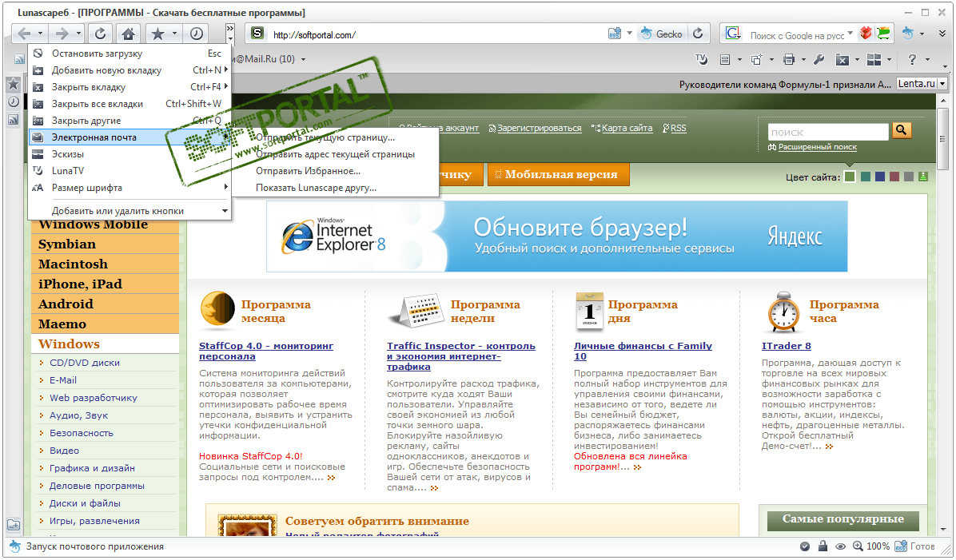Switch rendering engine via Gecko button
This screenshot has height=560, width=956.
tap(662, 34)
